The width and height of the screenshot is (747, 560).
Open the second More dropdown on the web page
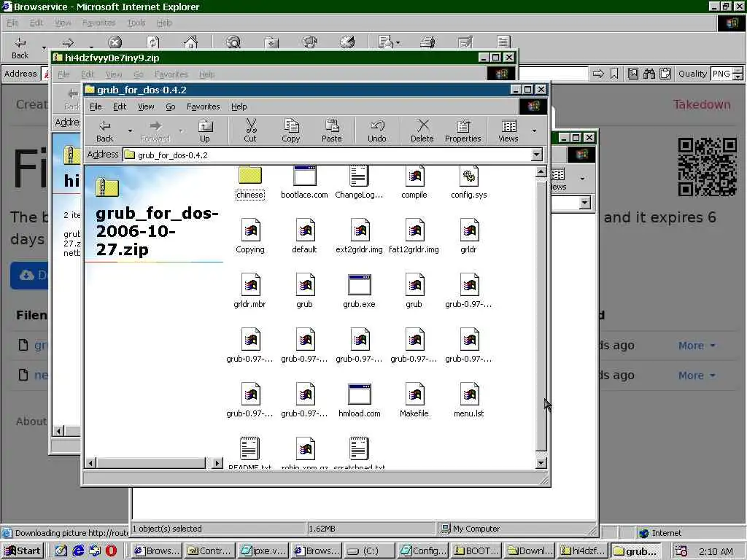pos(697,376)
